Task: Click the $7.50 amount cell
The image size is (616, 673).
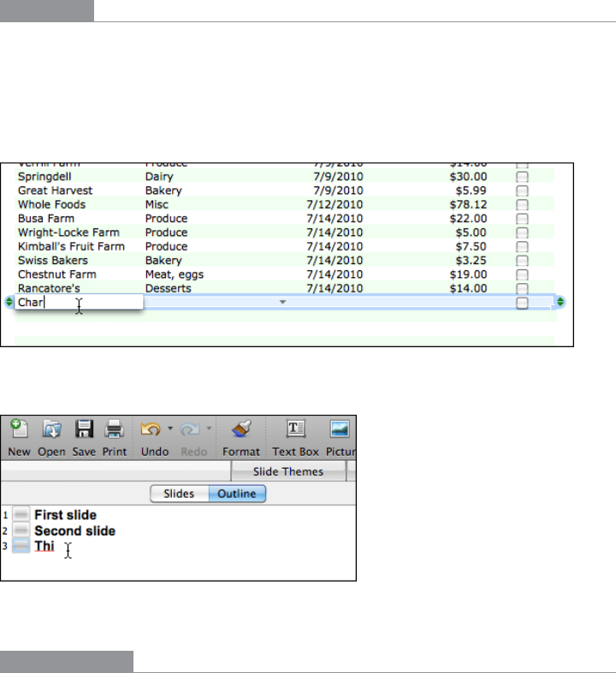Action: [x=471, y=246]
